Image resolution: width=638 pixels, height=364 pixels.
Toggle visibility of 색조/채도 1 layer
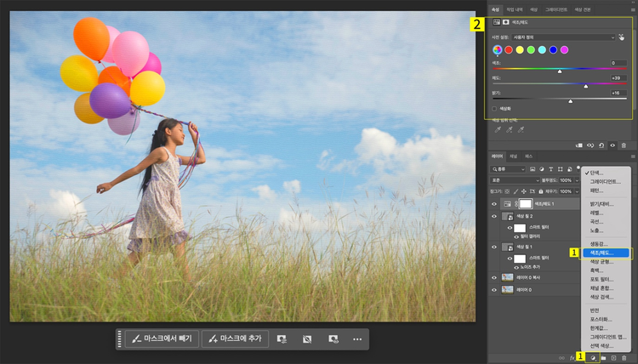click(495, 204)
